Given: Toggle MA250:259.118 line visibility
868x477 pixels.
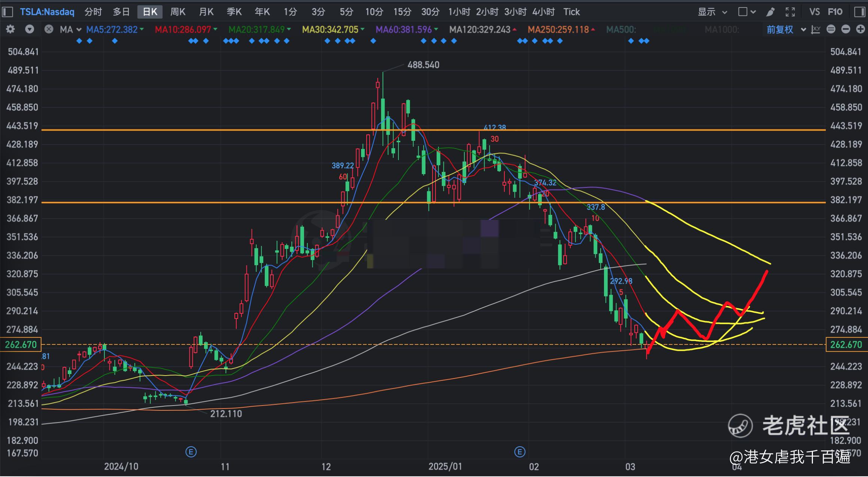Looking at the screenshot, I should click(x=561, y=29).
